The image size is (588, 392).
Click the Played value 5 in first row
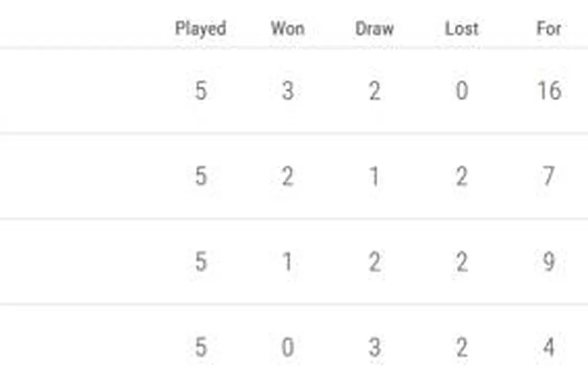tap(200, 91)
